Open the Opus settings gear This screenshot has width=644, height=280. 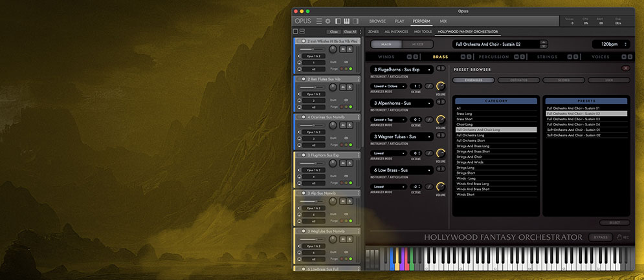coord(328,21)
